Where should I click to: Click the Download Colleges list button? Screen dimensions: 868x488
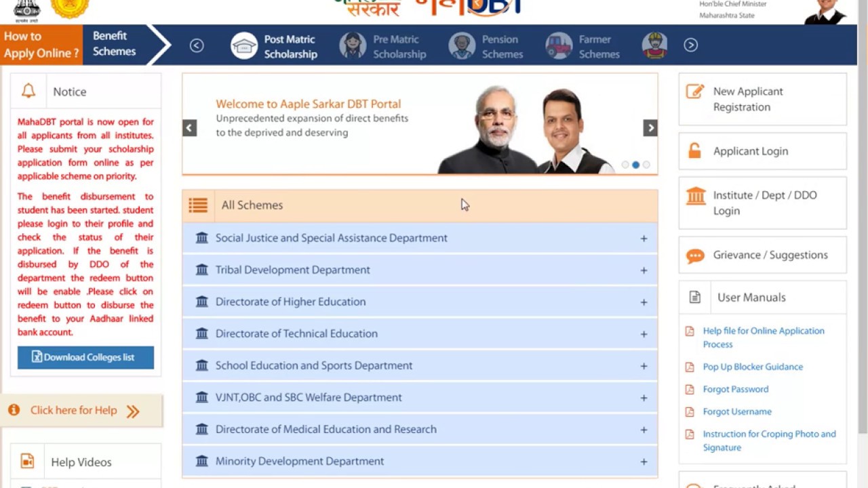[x=85, y=357]
